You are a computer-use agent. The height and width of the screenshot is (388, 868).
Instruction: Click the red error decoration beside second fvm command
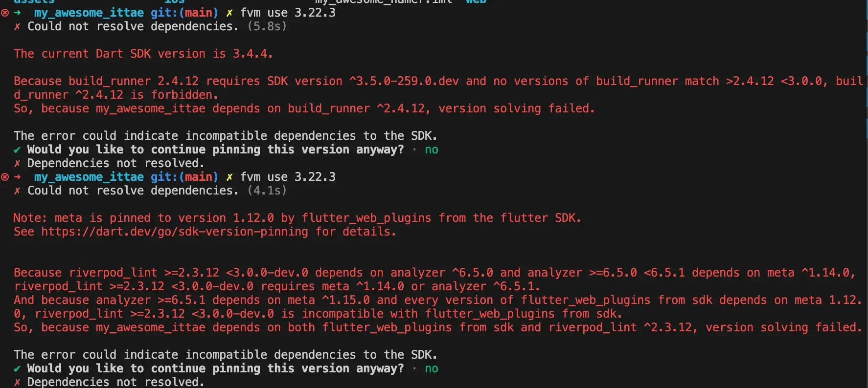point(5,177)
